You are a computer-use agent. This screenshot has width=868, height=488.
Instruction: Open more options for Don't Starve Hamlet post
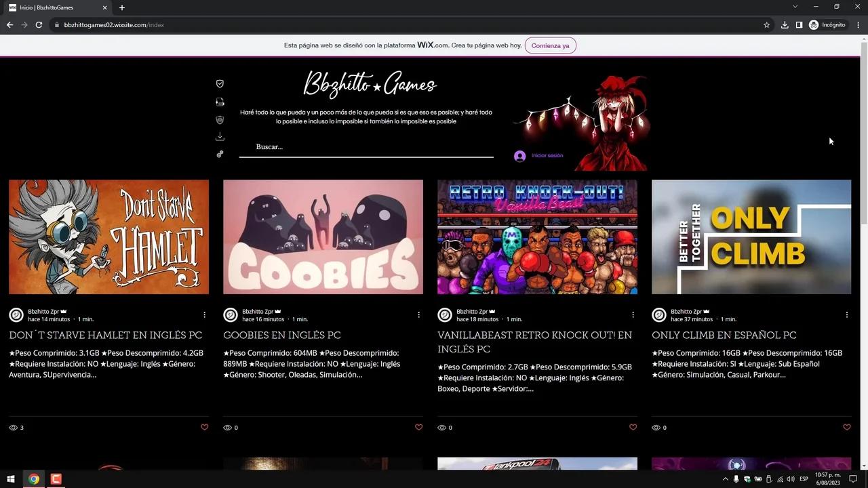pyautogui.click(x=204, y=314)
